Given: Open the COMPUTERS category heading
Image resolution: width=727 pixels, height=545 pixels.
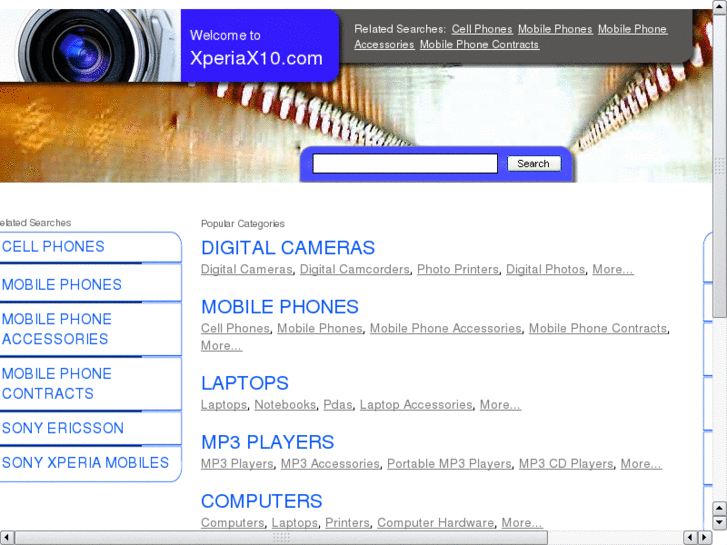Looking at the screenshot, I should point(261,501).
